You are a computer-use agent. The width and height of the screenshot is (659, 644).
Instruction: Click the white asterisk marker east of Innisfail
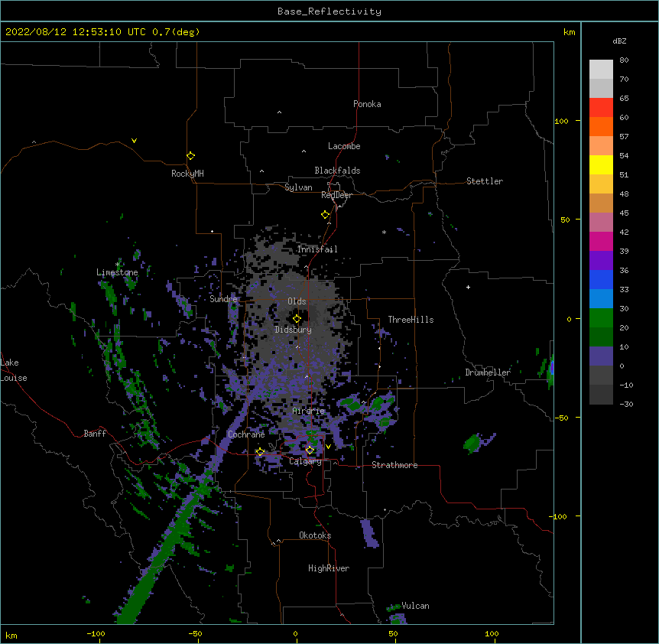384,232
